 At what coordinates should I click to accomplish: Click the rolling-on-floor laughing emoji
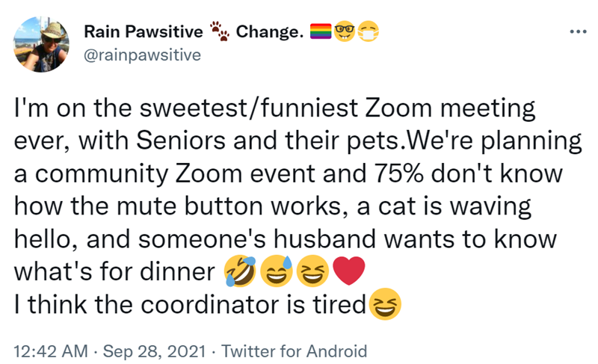[x=237, y=273]
